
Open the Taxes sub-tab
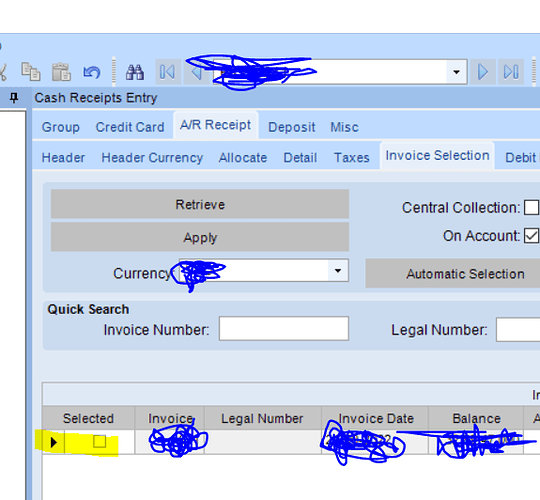pos(352,158)
